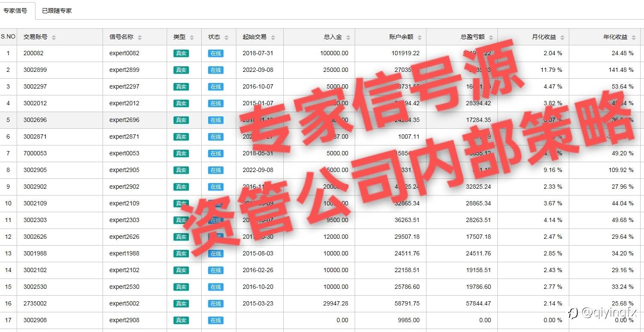Select account number 200082
Viewport: 644px width, 332px height.
pos(33,53)
